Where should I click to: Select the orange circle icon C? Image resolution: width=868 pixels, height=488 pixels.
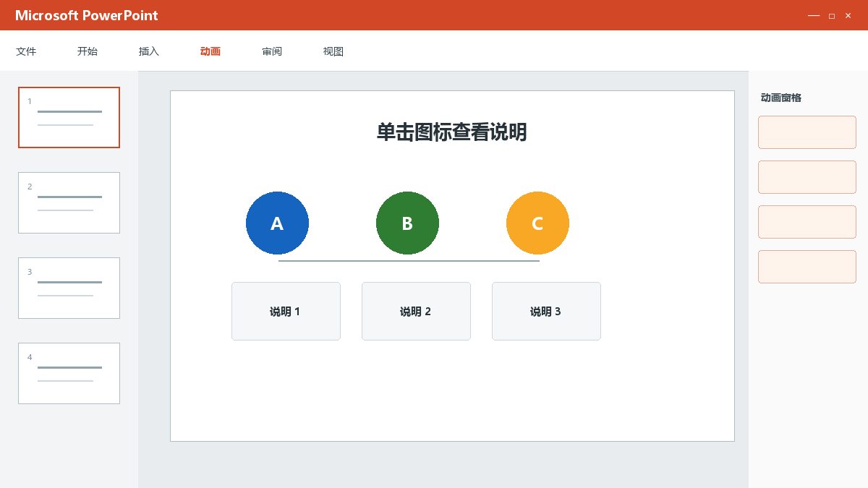pyautogui.click(x=537, y=223)
